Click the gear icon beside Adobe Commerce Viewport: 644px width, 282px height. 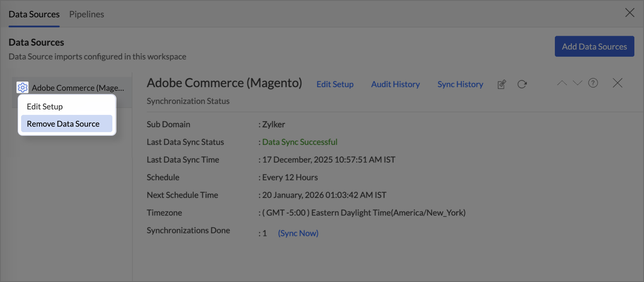pos(22,87)
